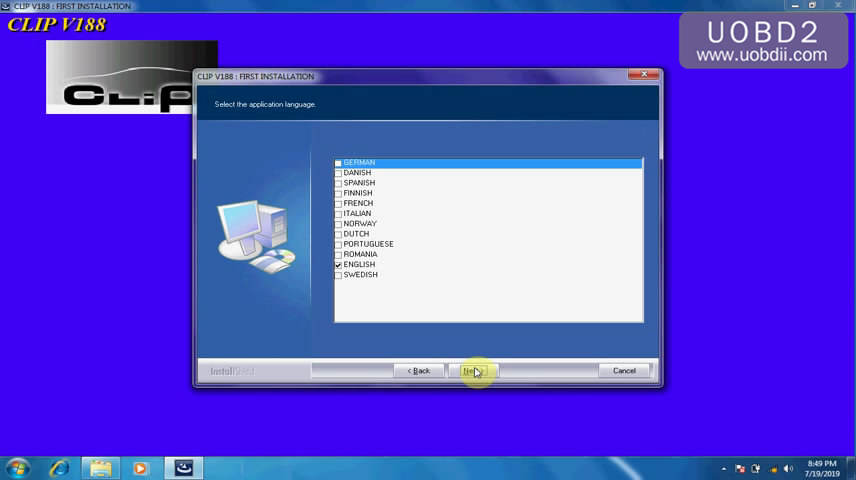Open Windows Media Player from taskbar
The image size is (856, 480).
(140, 468)
